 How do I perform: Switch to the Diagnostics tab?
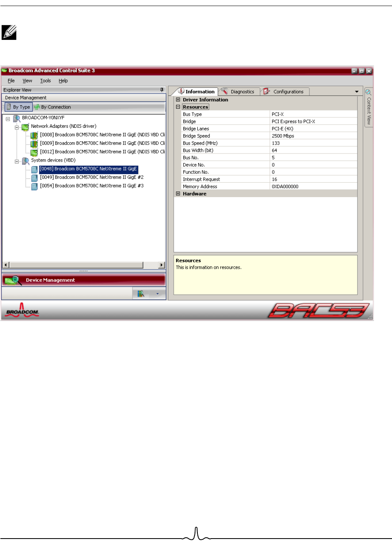click(239, 92)
